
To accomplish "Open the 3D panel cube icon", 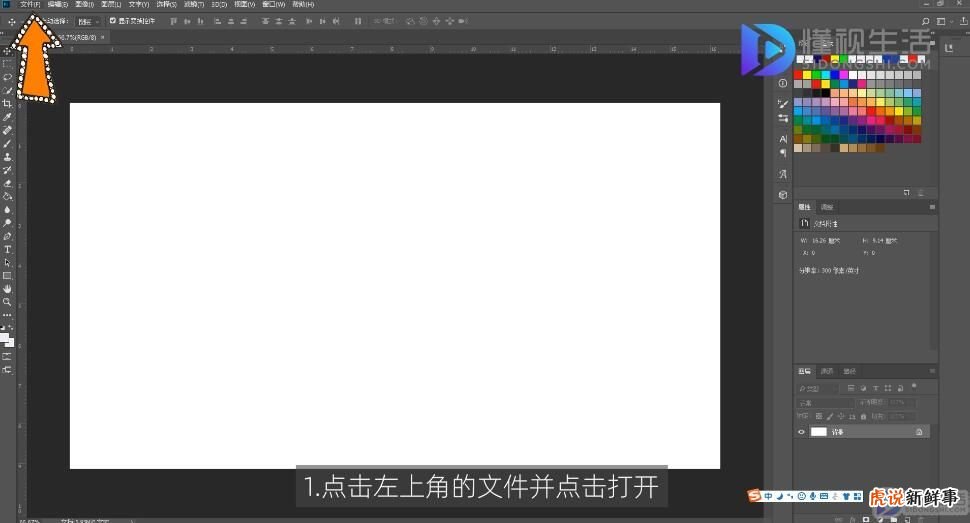I will click(783, 195).
